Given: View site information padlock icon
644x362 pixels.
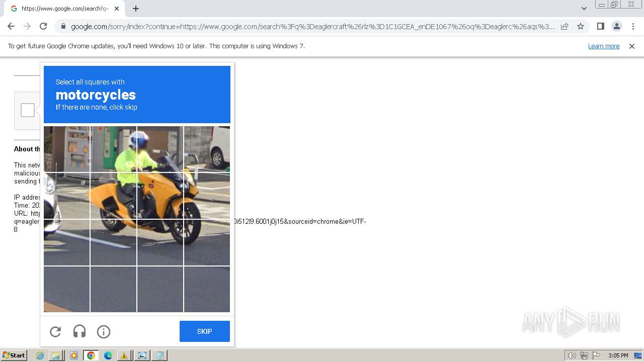Looking at the screenshot, I should [x=63, y=27].
